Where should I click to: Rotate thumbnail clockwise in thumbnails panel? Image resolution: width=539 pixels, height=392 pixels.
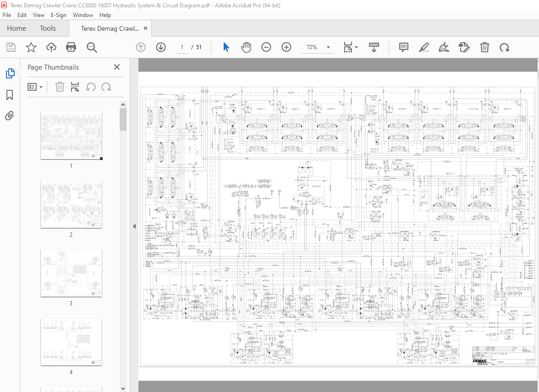[106, 87]
